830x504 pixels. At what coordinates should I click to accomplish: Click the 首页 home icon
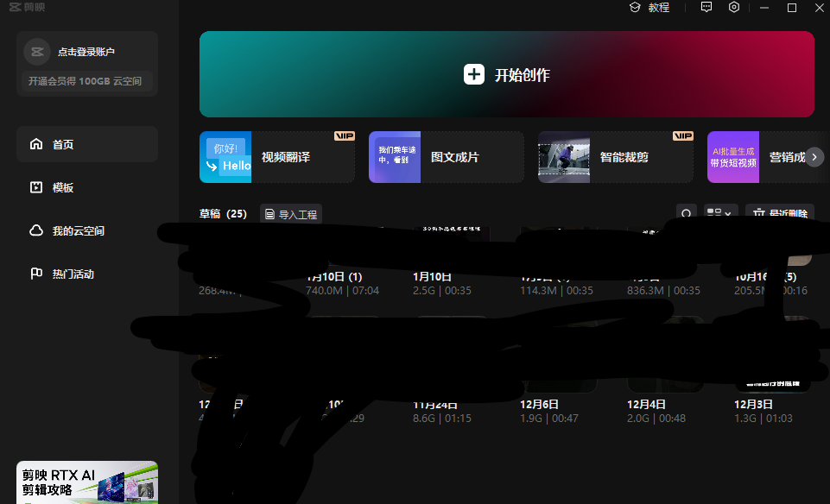36,144
